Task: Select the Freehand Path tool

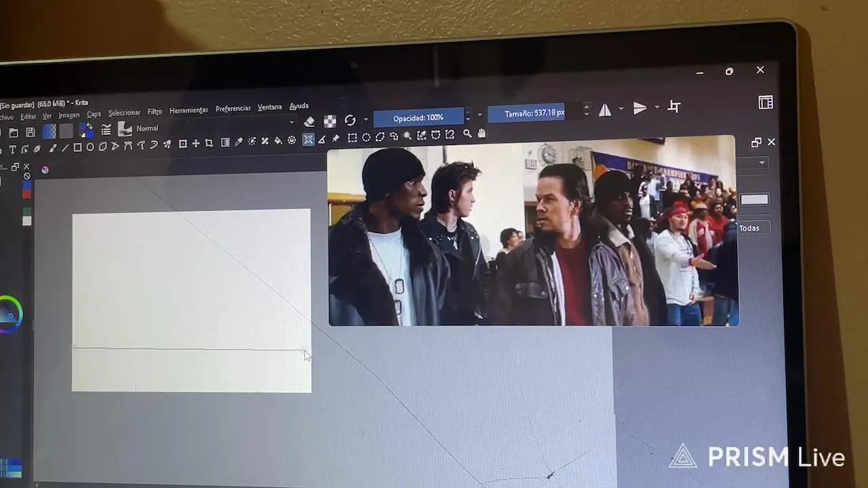Action: pyautogui.click(x=142, y=145)
